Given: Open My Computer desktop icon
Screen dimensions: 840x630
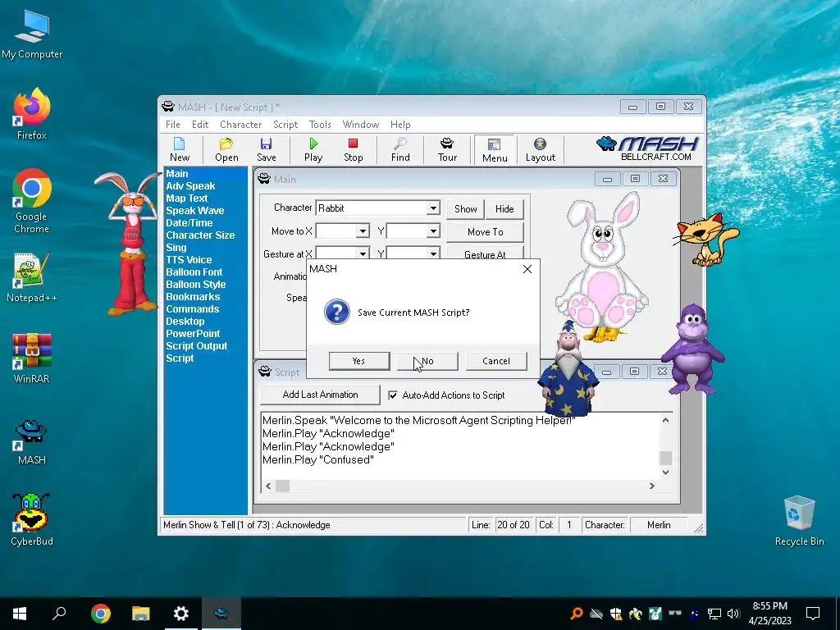Looking at the screenshot, I should tap(32, 35).
